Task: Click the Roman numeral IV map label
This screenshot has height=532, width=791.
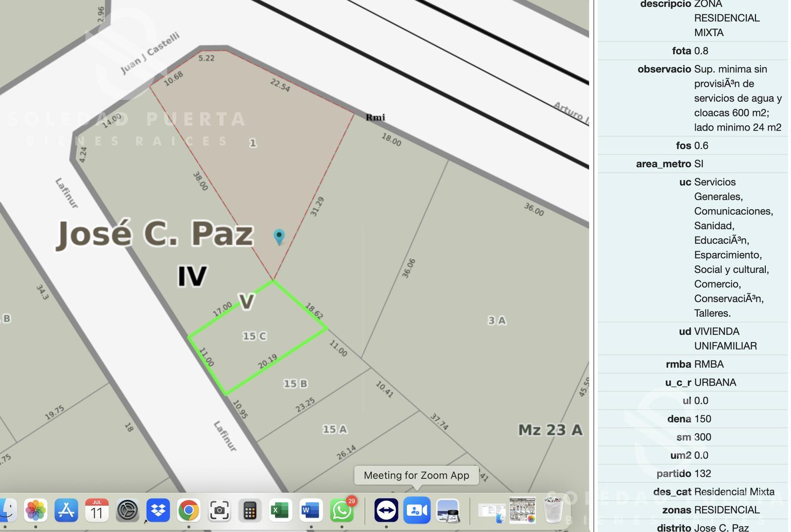Action: coord(192,276)
